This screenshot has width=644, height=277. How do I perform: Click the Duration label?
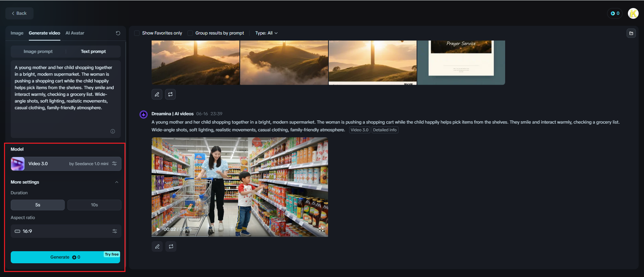pos(19,193)
